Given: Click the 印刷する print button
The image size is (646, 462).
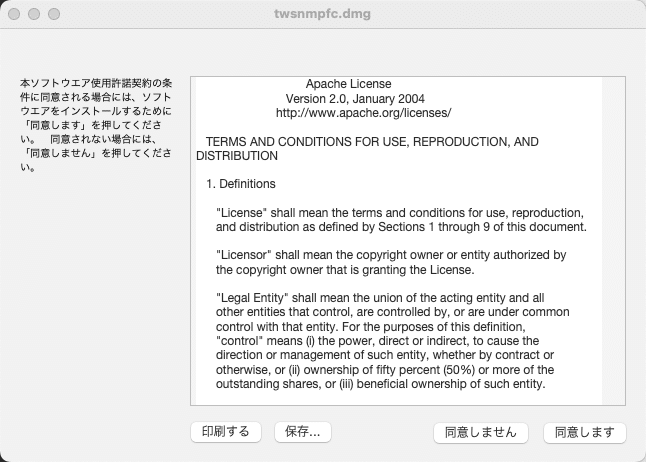Looking at the screenshot, I should 226,432.
